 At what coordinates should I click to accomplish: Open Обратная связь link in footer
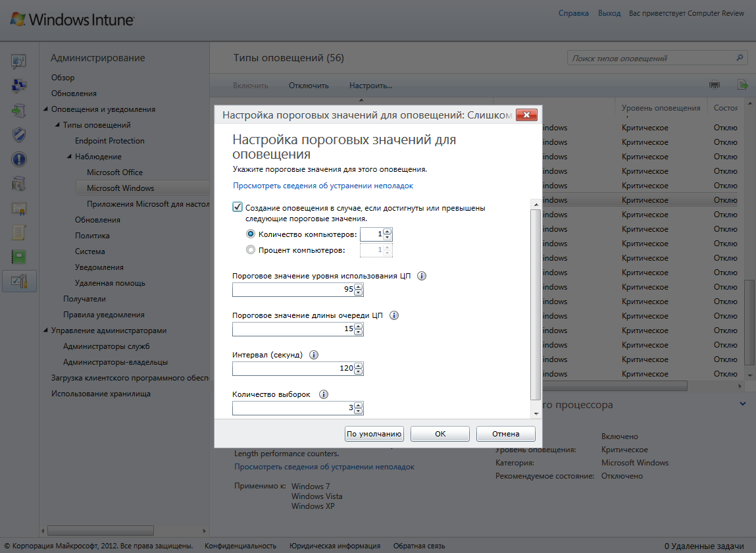[x=419, y=546]
